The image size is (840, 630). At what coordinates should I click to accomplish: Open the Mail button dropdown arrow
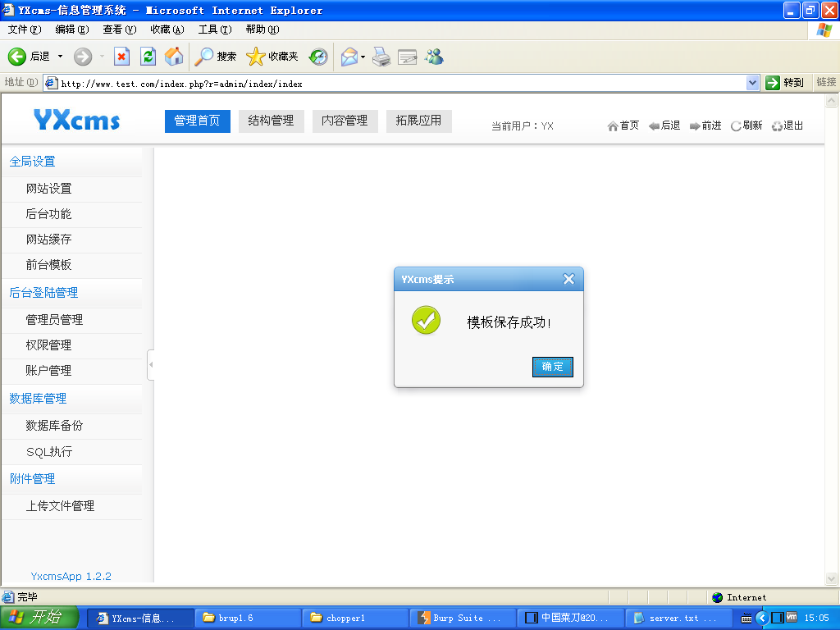coord(363,57)
